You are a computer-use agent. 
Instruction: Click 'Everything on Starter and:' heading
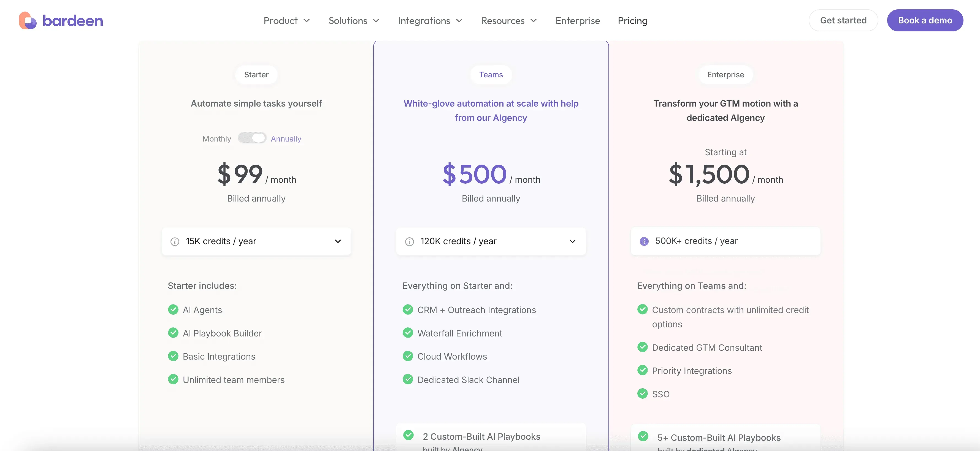point(457,286)
